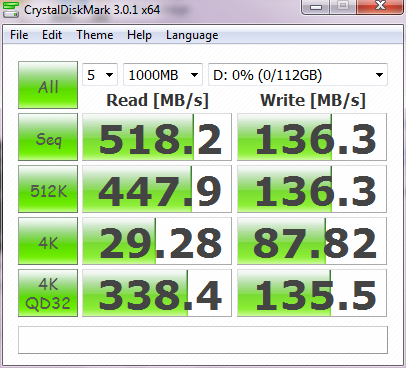Select the 4K QD32 write result 135.5
This screenshot has height=368, width=406.
tap(312, 293)
